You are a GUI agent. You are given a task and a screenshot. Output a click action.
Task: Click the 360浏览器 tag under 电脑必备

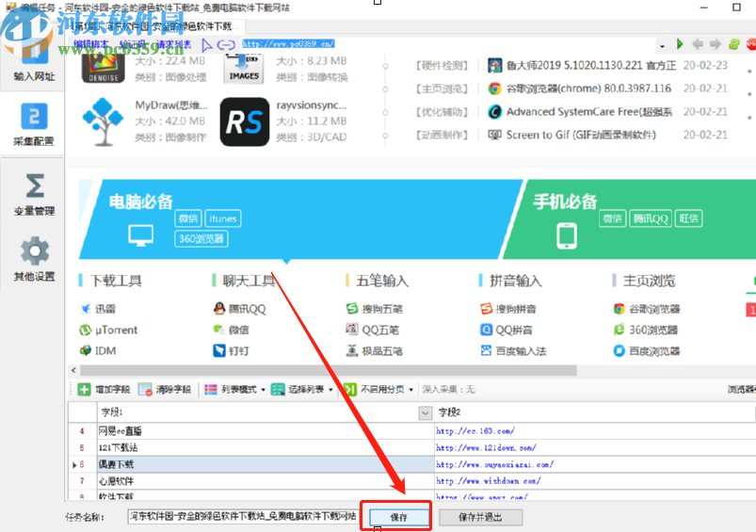201,239
